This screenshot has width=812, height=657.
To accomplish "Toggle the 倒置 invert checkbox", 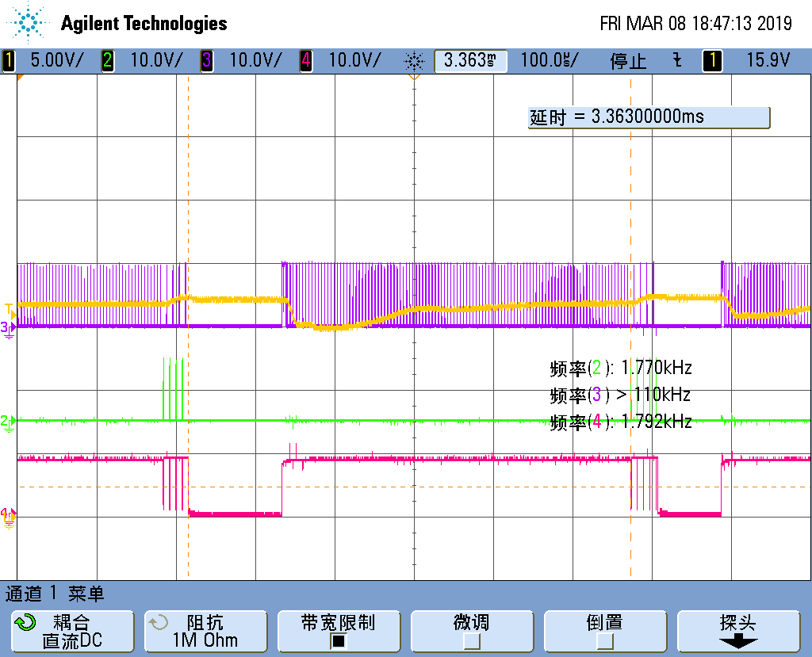I will click(x=604, y=641).
